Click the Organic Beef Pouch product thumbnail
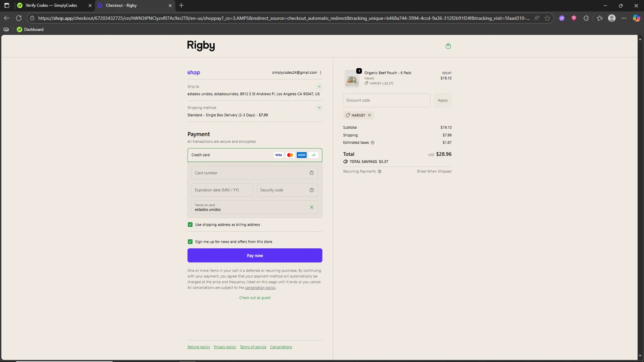The height and width of the screenshot is (362, 644). tap(352, 78)
